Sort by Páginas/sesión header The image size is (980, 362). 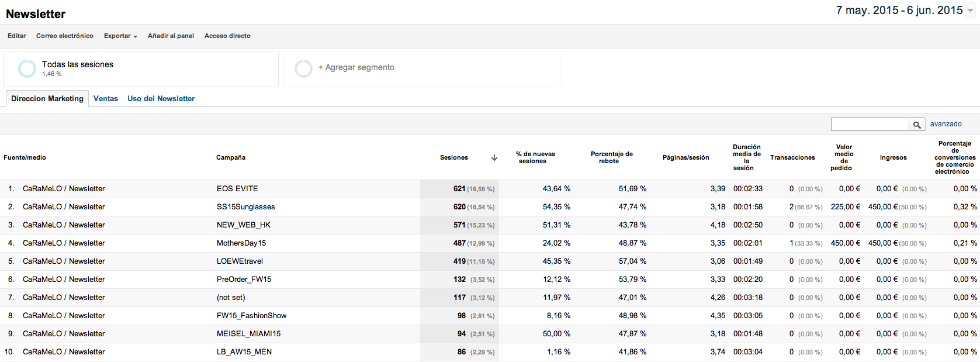pos(686,158)
